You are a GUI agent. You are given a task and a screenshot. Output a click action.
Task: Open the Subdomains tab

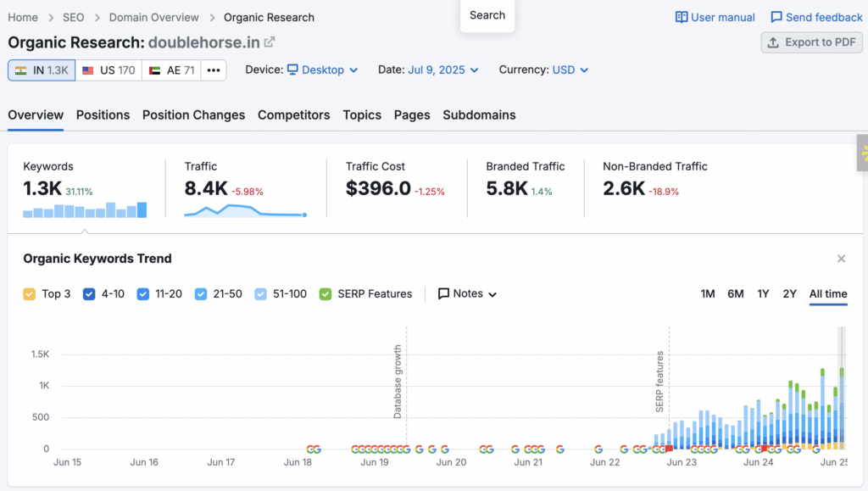(480, 114)
